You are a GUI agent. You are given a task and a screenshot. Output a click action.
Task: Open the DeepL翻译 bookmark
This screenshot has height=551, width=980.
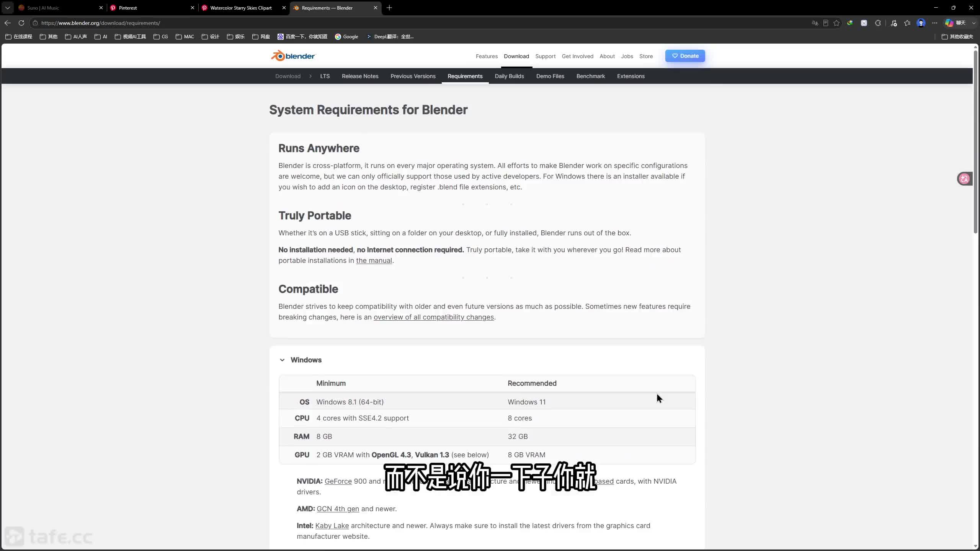pos(390,37)
